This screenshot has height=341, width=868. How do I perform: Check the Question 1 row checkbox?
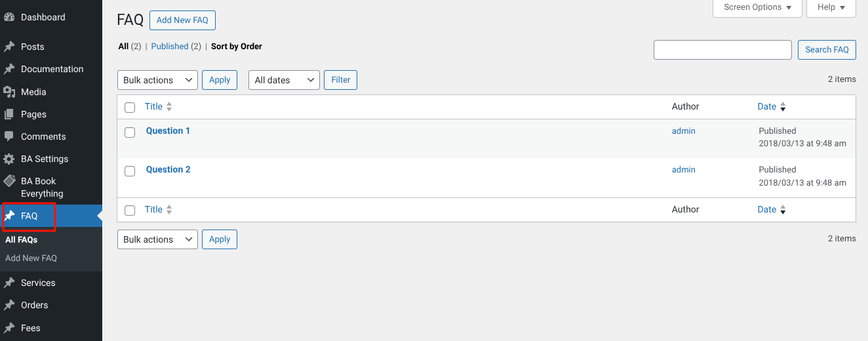tap(130, 132)
